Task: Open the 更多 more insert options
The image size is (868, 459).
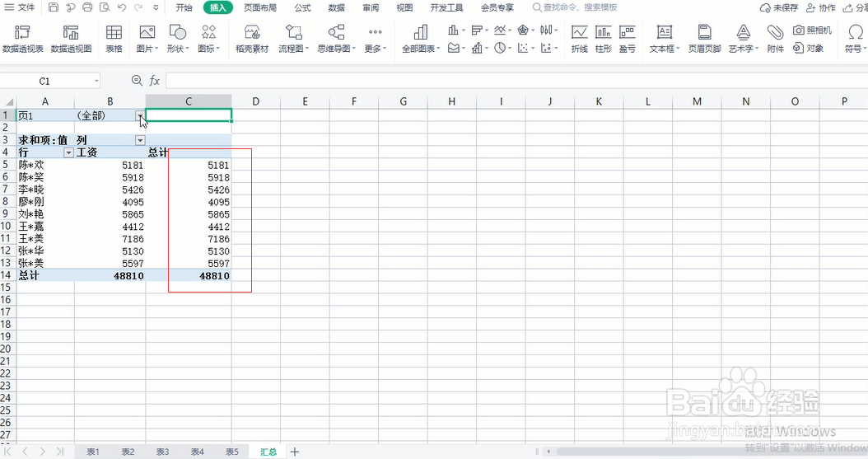Action: (376, 38)
